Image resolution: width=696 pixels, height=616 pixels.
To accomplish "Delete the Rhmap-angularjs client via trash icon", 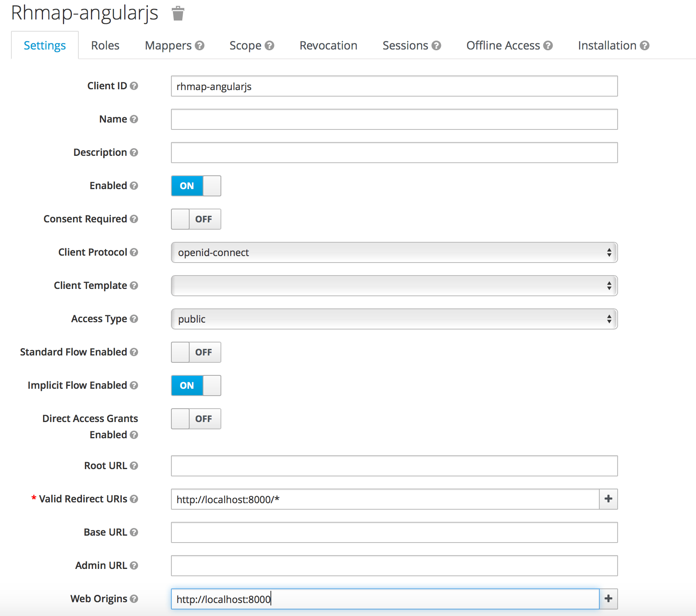I will click(x=178, y=13).
